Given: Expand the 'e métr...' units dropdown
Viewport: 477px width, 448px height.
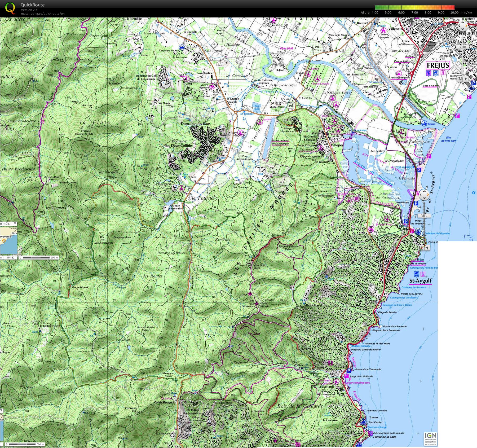Looking at the screenshot, I should [x=8, y=223].
